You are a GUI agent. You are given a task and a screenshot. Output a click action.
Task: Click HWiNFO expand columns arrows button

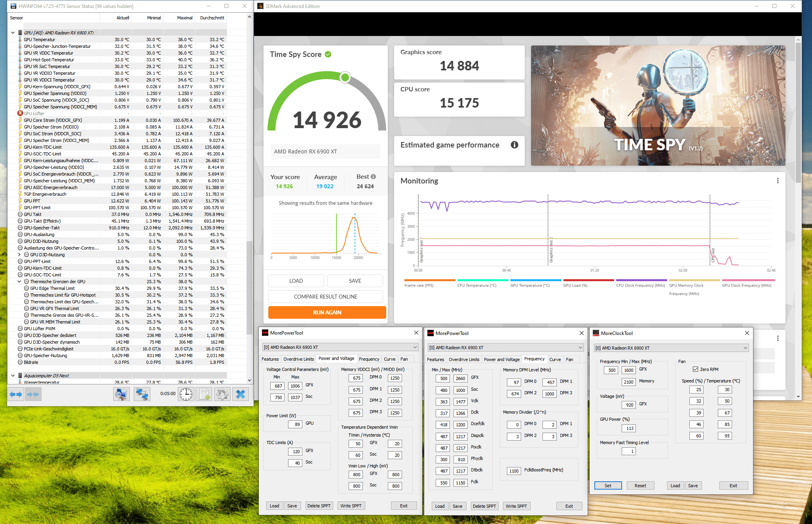click(x=16, y=394)
